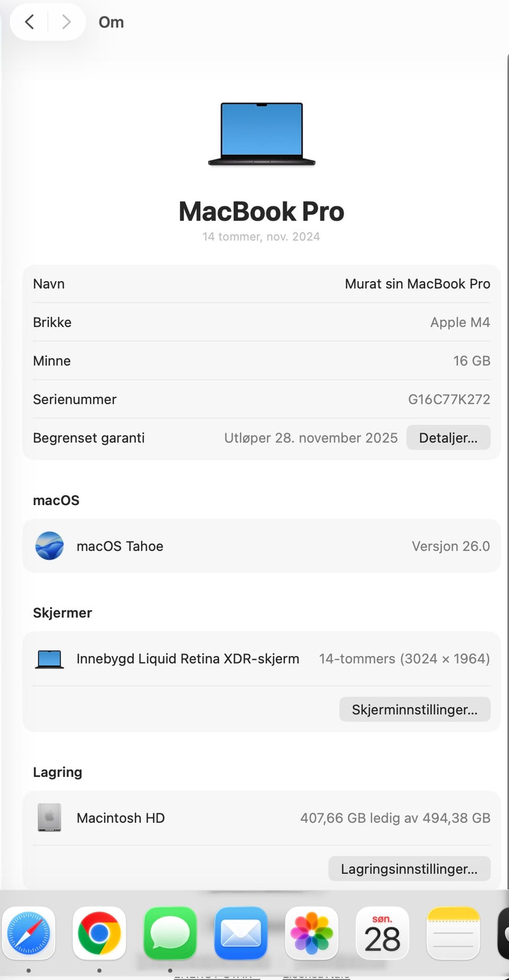Screen dimensions: 509x980
Task: Open Google Chrome in the Dock
Action: pyautogui.click(x=99, y=933)
